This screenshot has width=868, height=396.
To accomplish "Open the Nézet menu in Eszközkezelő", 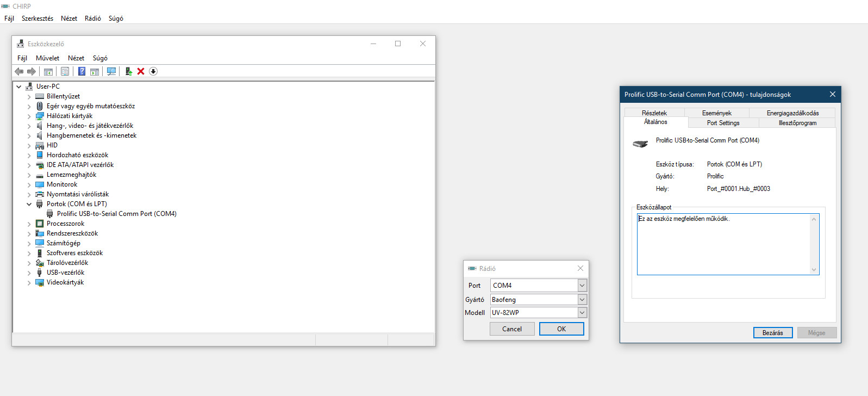I will coord(76,58).
